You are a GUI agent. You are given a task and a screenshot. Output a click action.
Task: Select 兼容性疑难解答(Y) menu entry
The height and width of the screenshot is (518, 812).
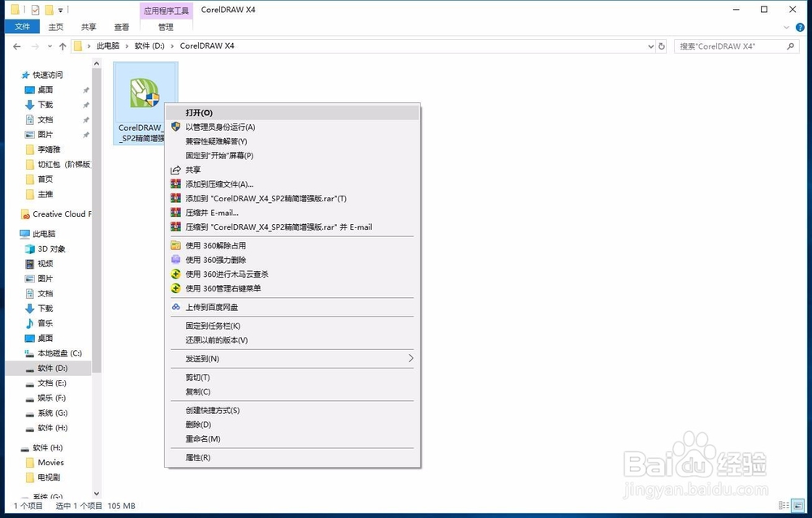292,141
